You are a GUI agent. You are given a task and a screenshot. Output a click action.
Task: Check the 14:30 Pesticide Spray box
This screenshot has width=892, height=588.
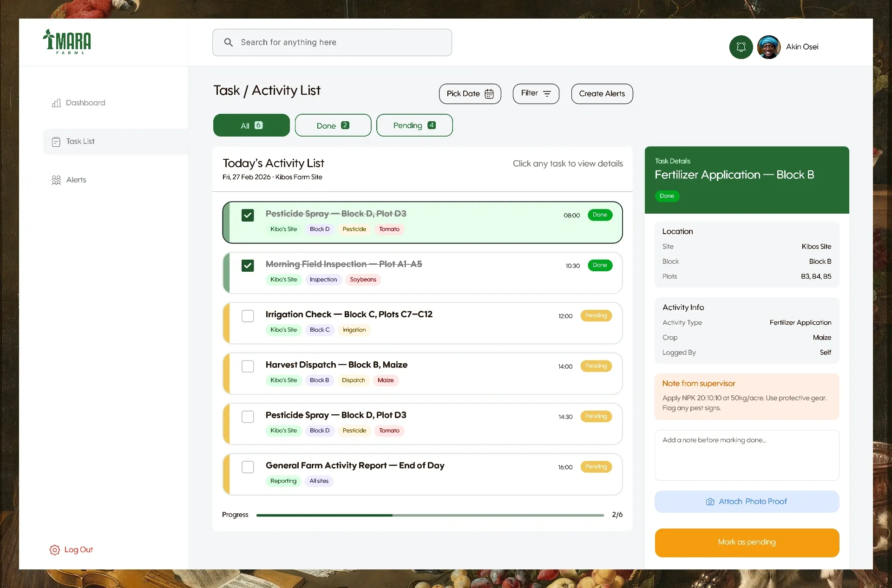click(x=248, y=417)
